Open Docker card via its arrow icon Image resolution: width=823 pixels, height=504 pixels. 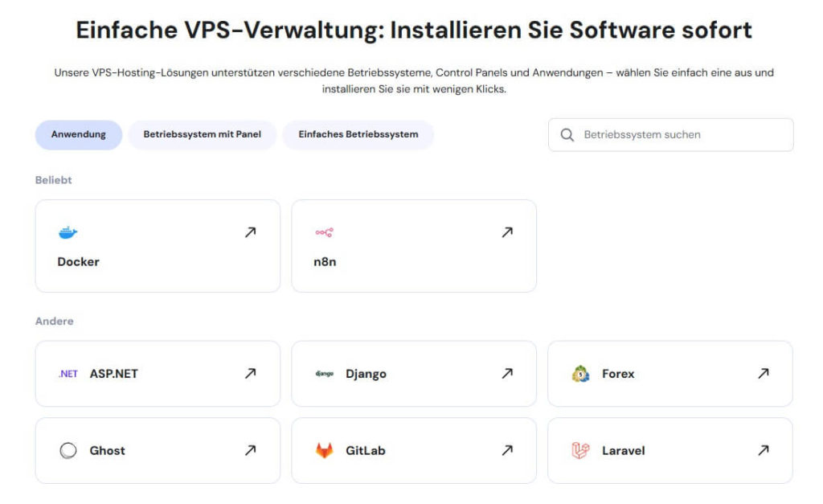point(250,232)
